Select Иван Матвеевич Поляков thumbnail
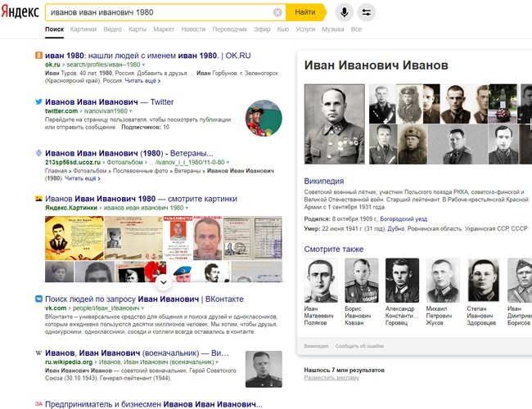Screen dimensions: 532x409 321,280
